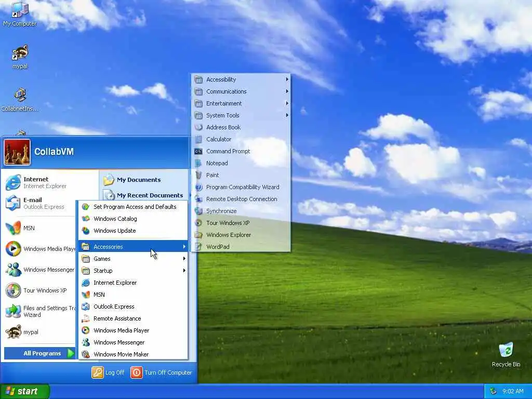Screen dimensions: 532x399
Task: Expand the Entertainment submenu arrow
Action: [x=287, y=103]
